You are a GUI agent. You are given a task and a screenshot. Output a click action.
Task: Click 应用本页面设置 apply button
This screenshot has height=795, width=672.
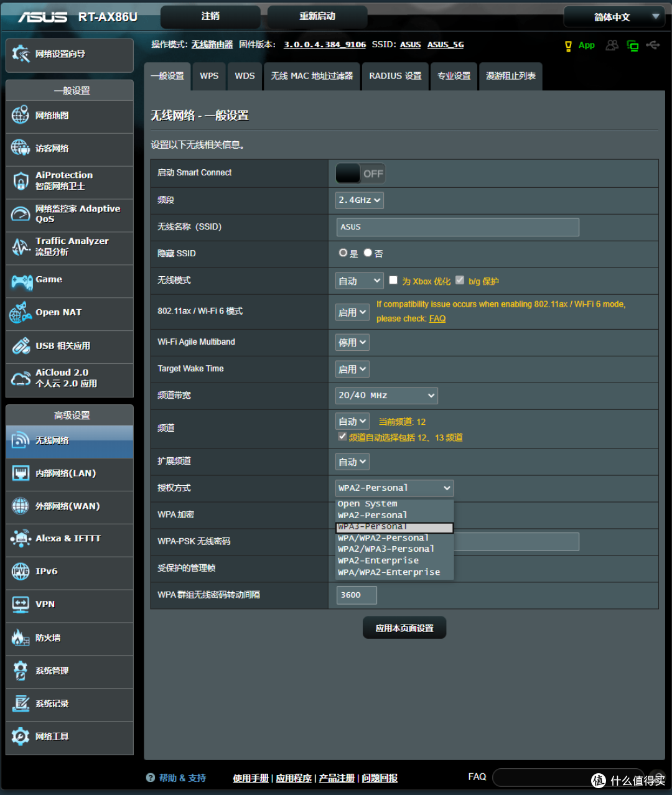[404, 628]
